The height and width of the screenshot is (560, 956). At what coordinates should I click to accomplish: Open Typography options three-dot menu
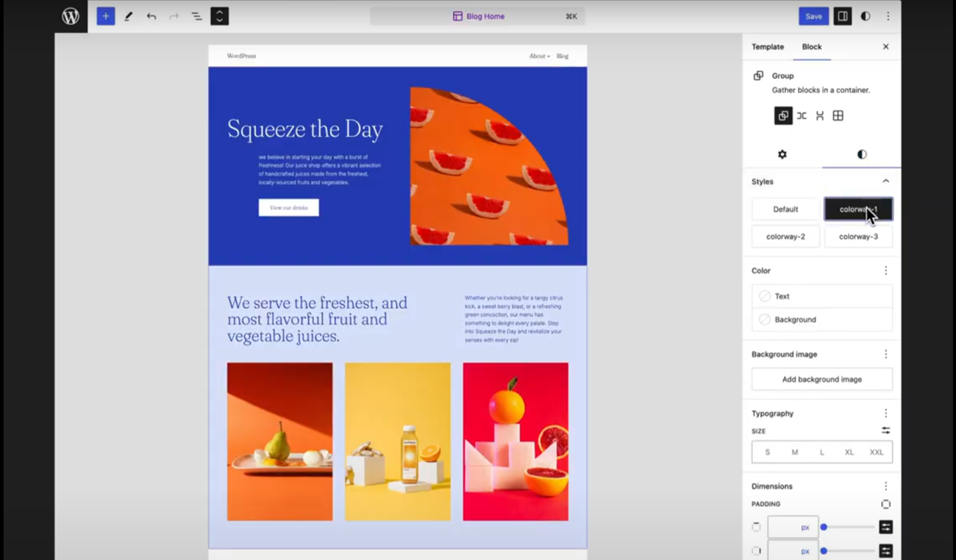point(885,413)
